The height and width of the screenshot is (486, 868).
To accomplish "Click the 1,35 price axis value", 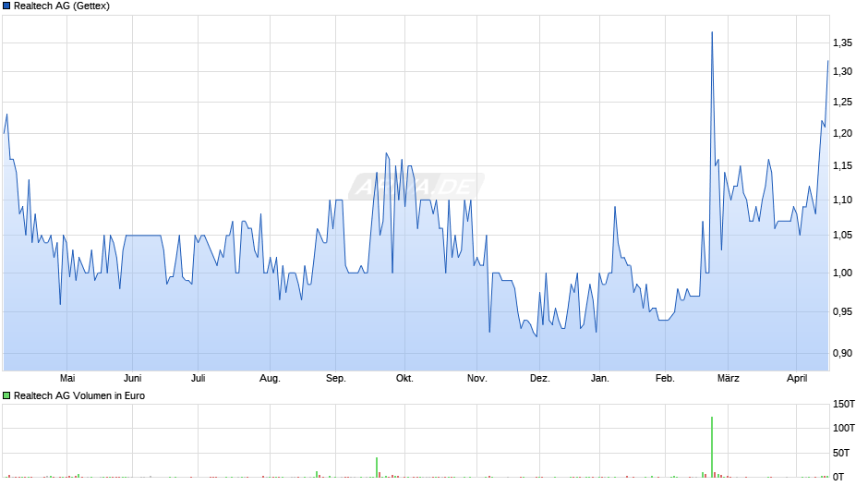I will (842, 43).
